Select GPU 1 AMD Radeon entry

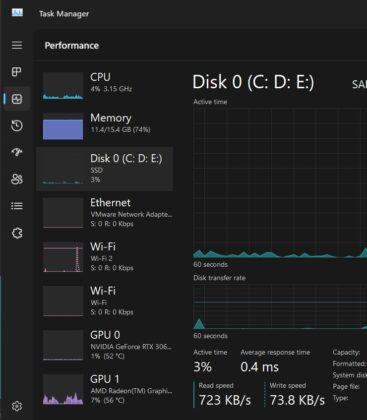coord(104,389)
